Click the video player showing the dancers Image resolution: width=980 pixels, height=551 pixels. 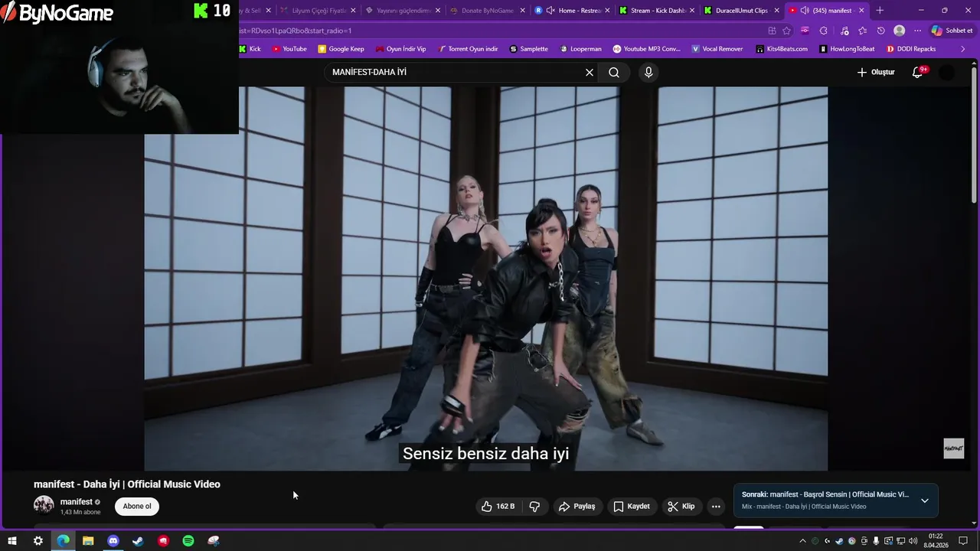coord(485,279)
